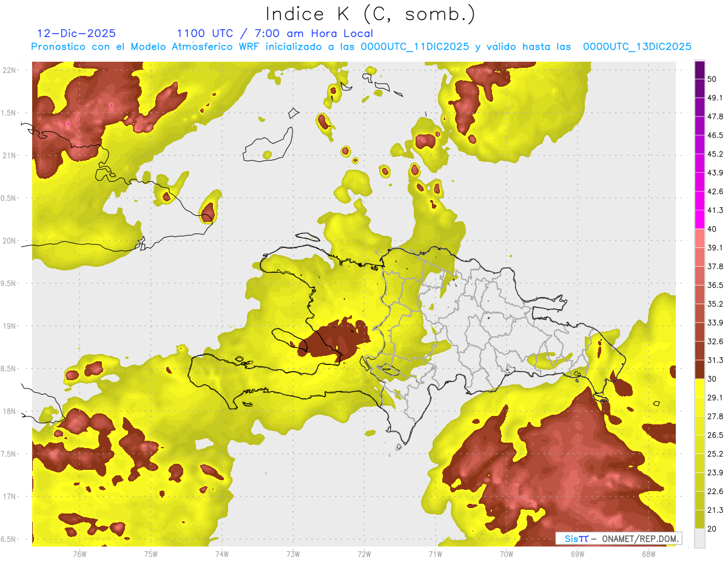Click the valid-until stamp "0000UTC_13DIC2025"

coord(637,47)
